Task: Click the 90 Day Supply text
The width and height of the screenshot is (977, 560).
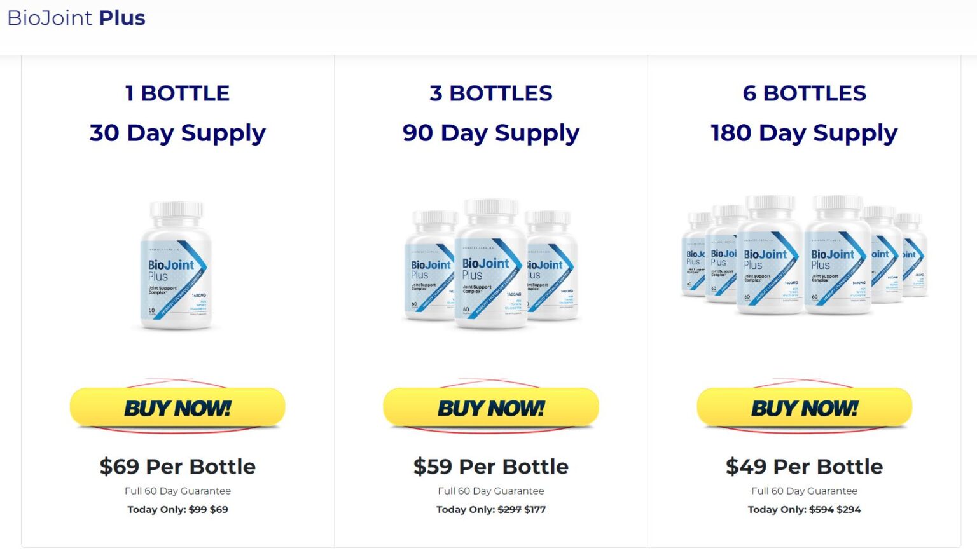Action: tap(491, 133)
